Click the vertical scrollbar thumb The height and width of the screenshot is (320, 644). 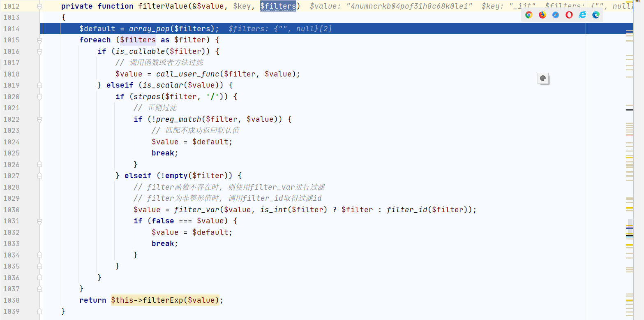point(630,229)
